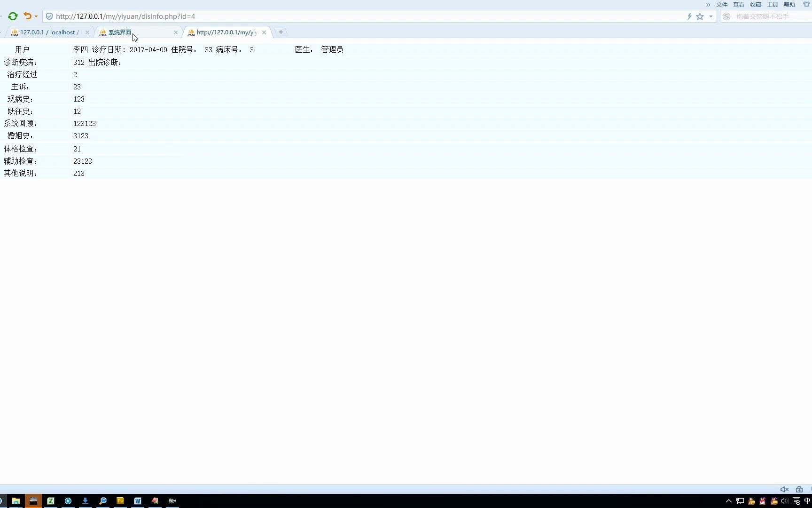The image size is (812, 508).
Task: Click the doctor name 管理员
Action: (x=332, y=50)
